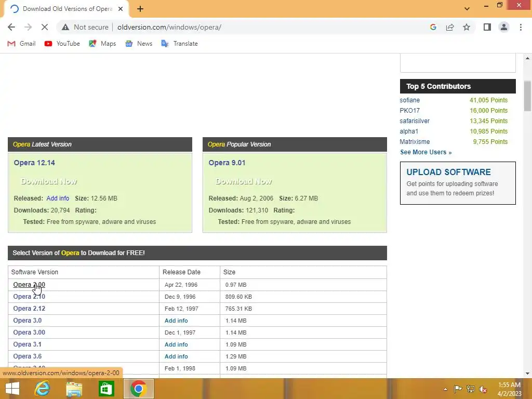Show hidden system tray icons
Screen dimensions: 532x399
[445, 389]
